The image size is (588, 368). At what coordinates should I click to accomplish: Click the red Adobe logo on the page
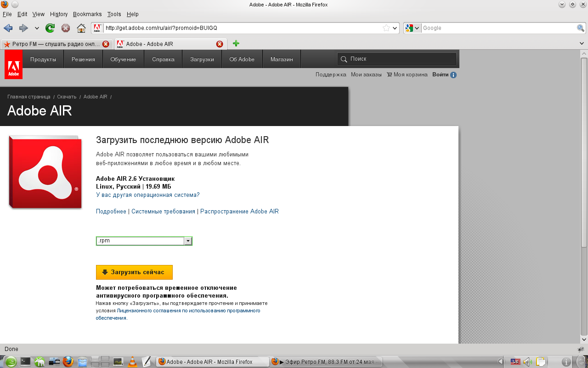click(x=13, y=64)
